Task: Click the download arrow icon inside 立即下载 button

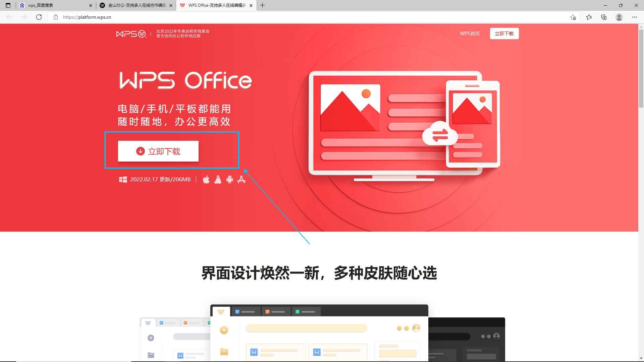Action: 141,151
